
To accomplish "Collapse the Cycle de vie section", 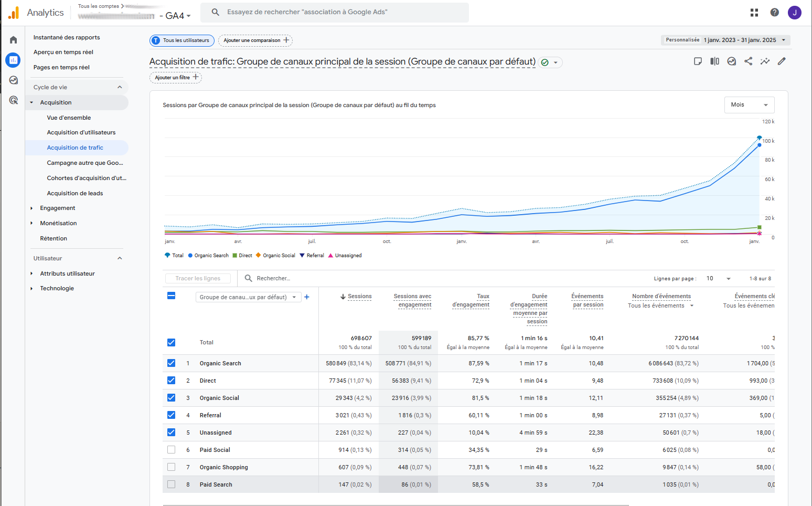I will coord(120,87).
